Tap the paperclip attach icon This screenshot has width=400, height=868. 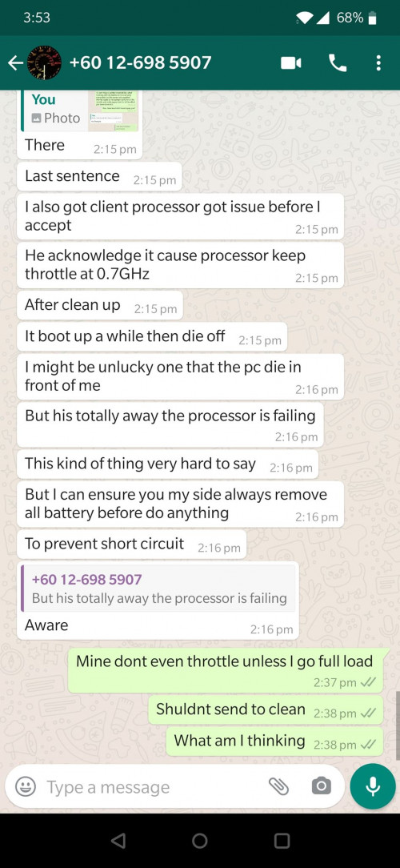tap(278, 786)
